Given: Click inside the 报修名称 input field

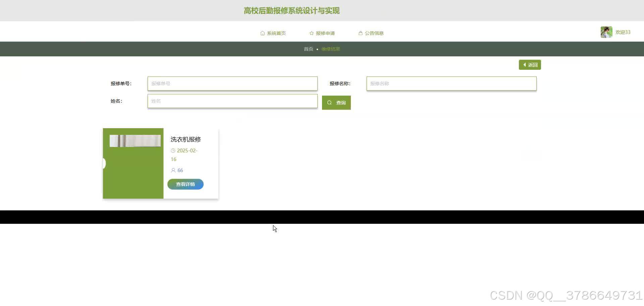Looking at the screenshot, I should point(451,84).
